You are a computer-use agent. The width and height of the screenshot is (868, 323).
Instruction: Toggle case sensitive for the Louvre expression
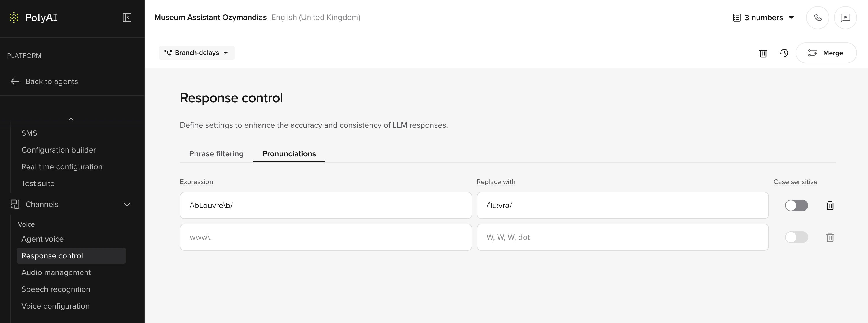coord(796,205)
